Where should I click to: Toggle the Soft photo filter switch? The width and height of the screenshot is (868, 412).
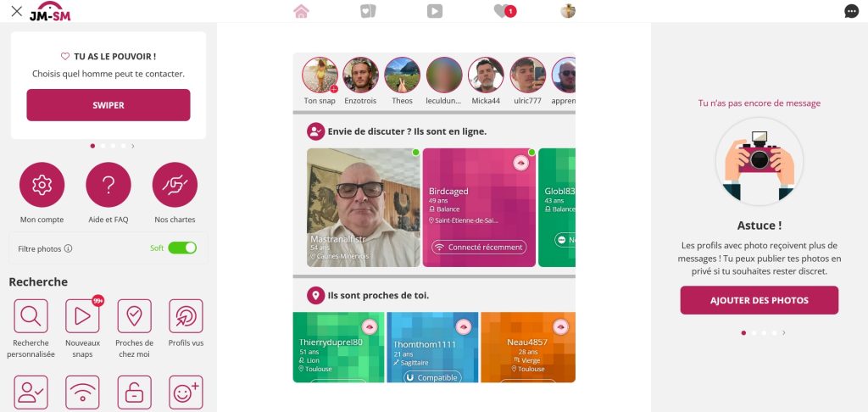(x=182, y=248)
